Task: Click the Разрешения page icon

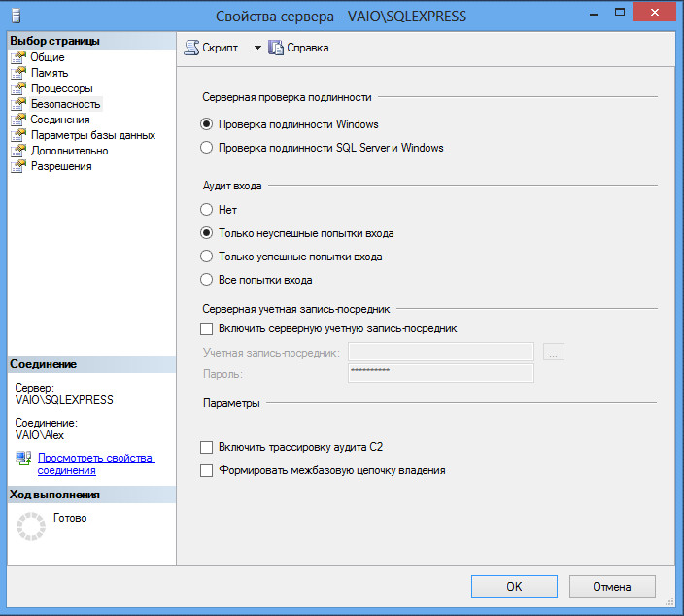Action: (x=18, y=166)
